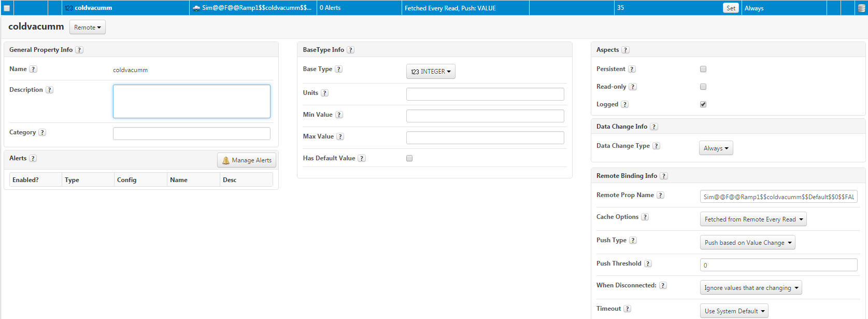Click the Alerts section help icon

pyautogui.click(x=33, y=158)
